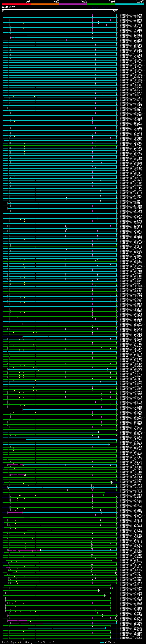Screen dimensions: 146x644
Task: Select the UniRef100_Q5XUC3 label
Action: 131,314
